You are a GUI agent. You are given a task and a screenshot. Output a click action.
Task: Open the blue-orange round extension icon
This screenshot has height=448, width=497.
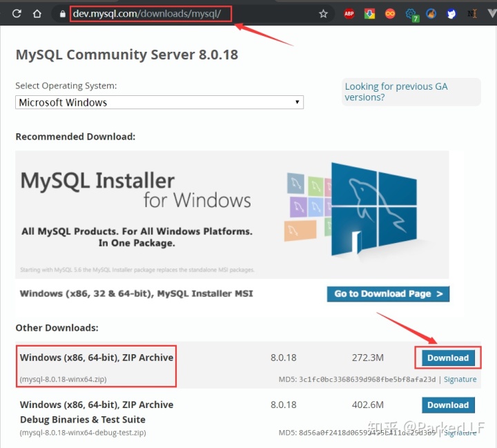[431, 14]
